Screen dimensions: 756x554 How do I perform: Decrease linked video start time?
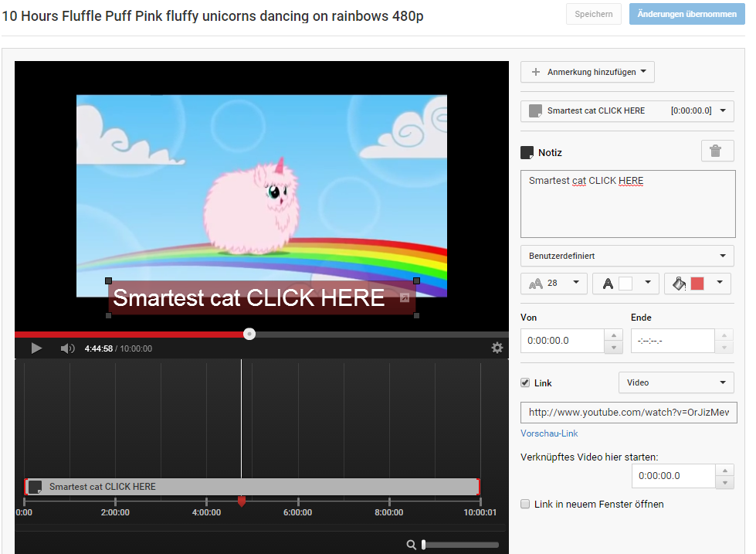pos(724,483)
